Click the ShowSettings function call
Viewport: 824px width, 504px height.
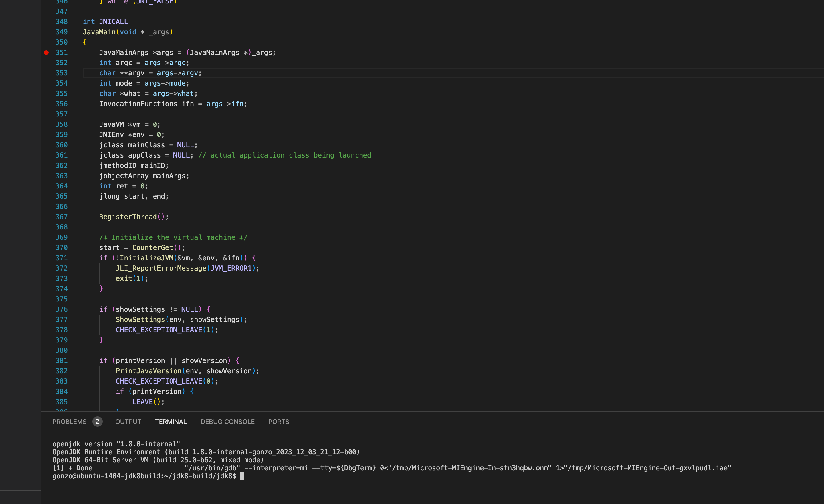click(x=140, y=319)
